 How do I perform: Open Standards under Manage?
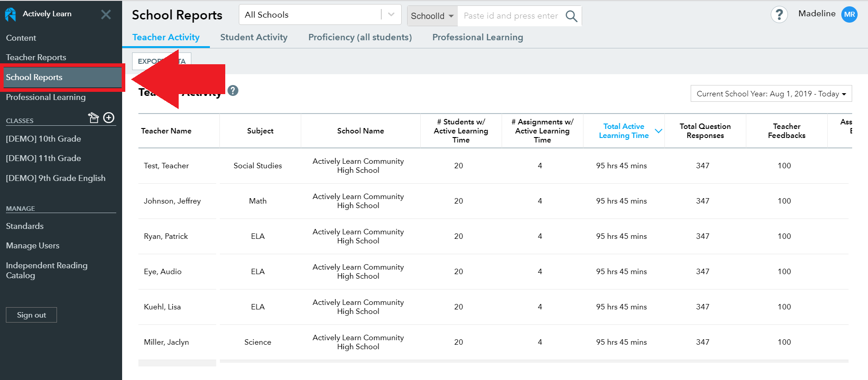(25, 226)
